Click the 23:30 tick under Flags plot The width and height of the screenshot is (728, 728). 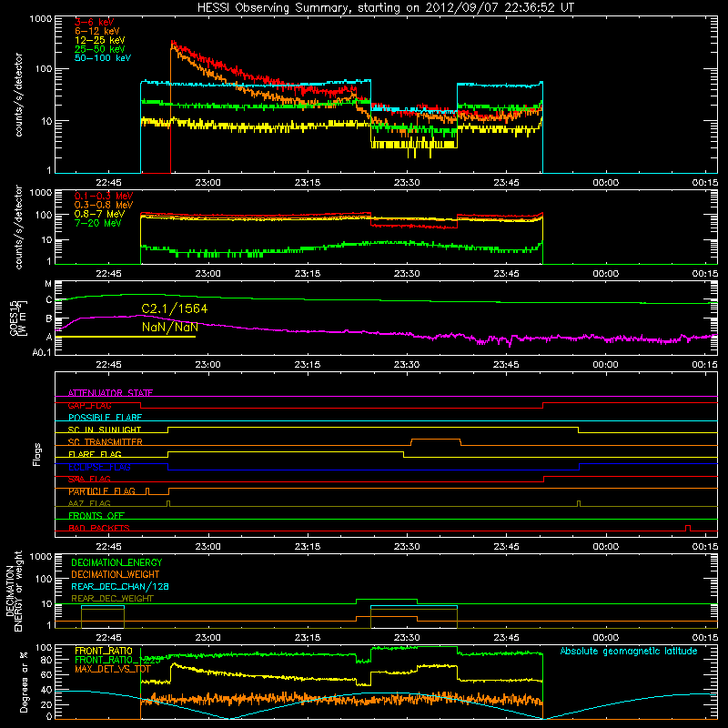point(407,547)
